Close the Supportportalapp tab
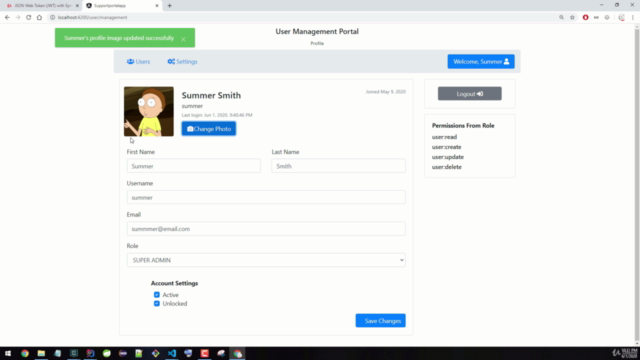 click(157, 6)
